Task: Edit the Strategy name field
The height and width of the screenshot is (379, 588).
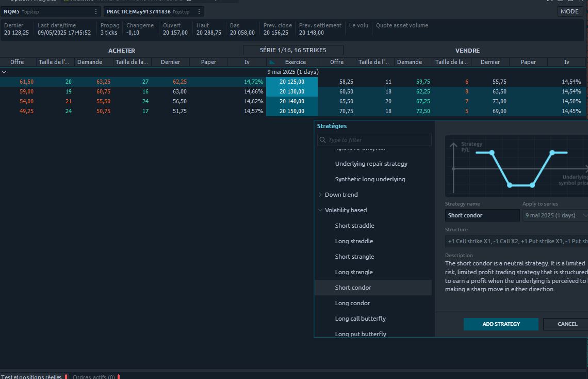Action: point(482,215)
